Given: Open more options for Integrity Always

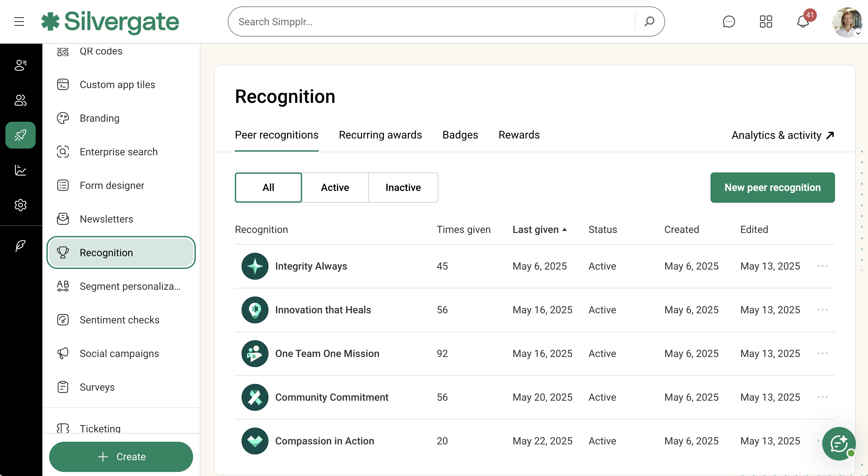Looking at the screenshot, I should pos(823,266).
